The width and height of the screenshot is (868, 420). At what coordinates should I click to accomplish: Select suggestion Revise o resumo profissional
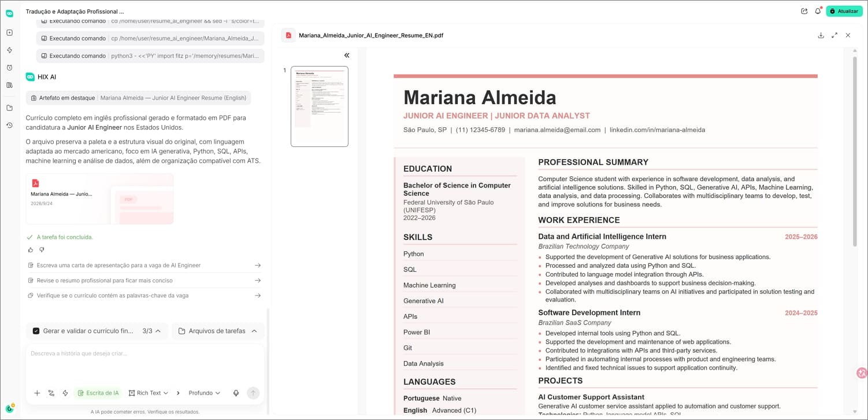pyautogui.click(x=144, y=280)
